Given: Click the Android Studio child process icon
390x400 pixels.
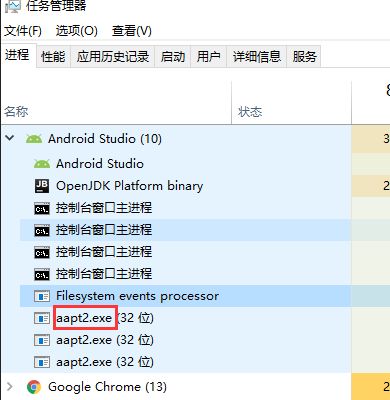Looking at the screenshot, I should pos(42,164).
